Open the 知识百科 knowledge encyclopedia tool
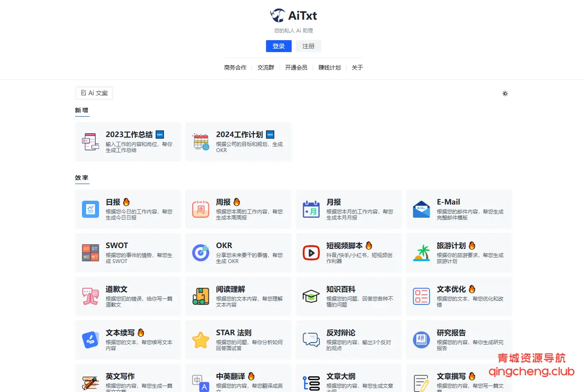This screenshot has width=585, height=392. (348, 296)
